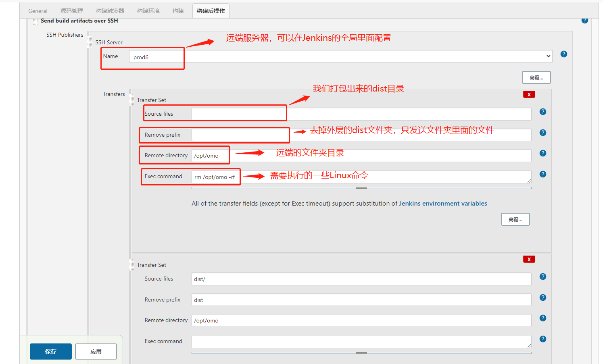Focus the first Remove prefix input
The image size is (603, 364).
pos(361,135)
